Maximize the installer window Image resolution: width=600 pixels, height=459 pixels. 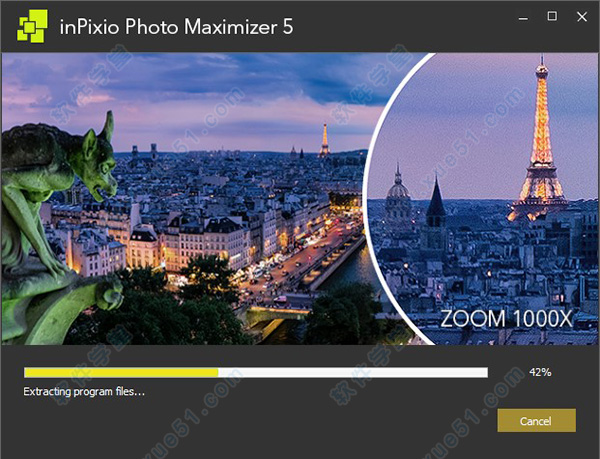552,16
